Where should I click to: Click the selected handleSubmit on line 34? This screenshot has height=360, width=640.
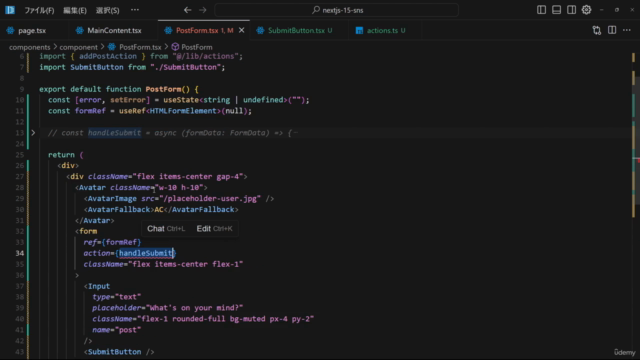pos(146,253)
